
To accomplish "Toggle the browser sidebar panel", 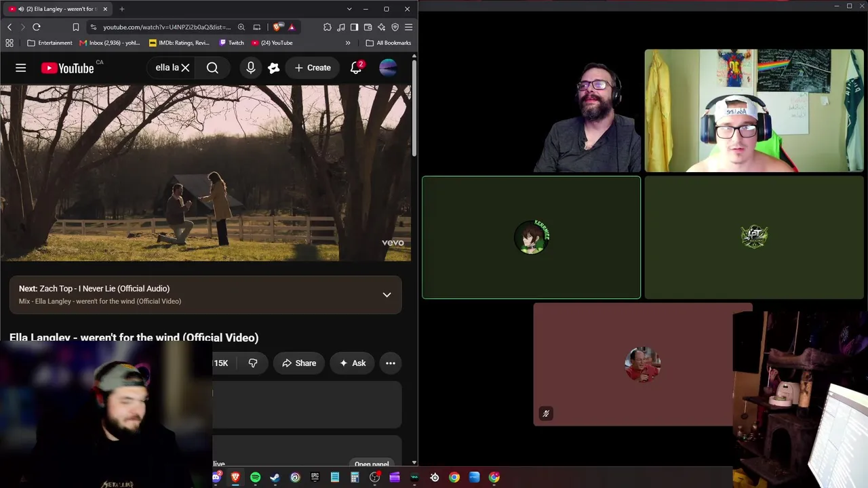I will [354, 27].
